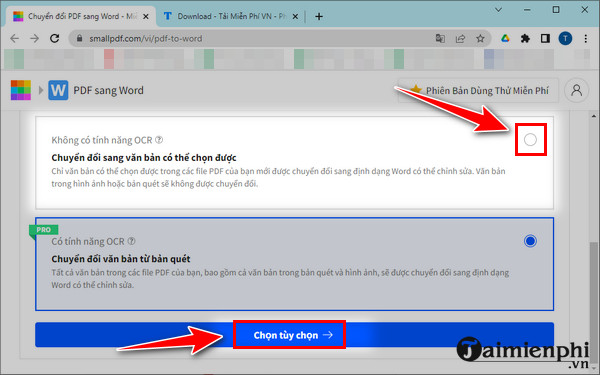Screen dimensions: 600x375
Task: Expand the tools arrow beside Smallpdf logo
Action: point(41,90)
